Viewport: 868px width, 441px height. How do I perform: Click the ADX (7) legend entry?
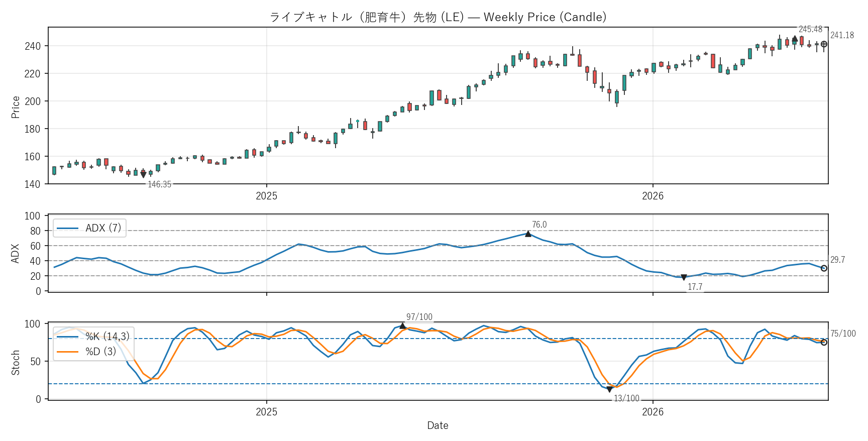(x=89, y=228)
